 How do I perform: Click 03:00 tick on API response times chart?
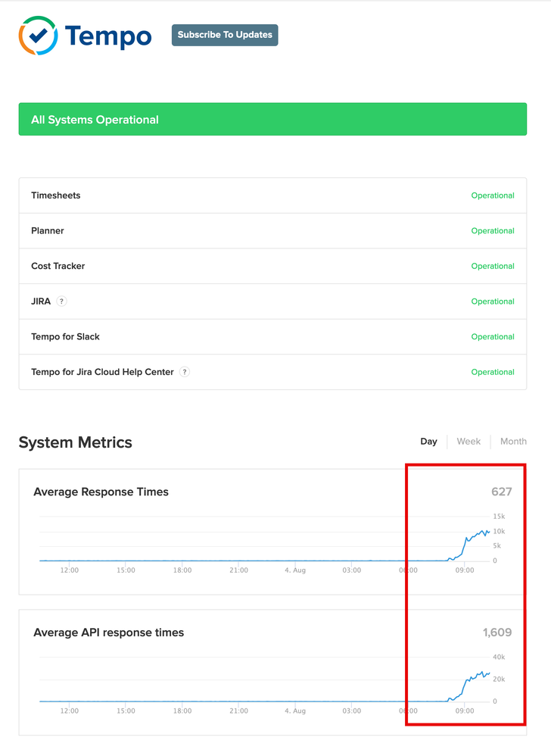click(352, 711)
